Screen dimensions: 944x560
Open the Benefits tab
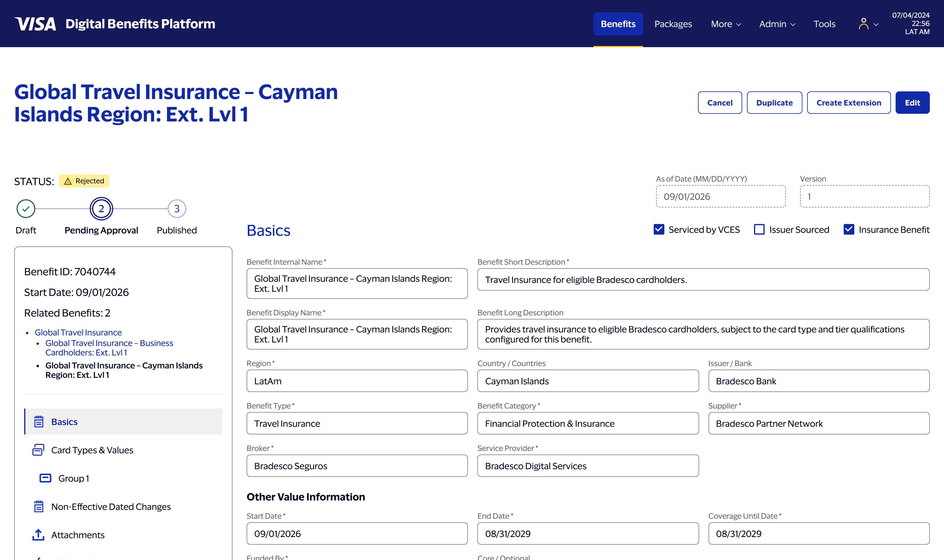pyautogui.click(x=618, y=24)
